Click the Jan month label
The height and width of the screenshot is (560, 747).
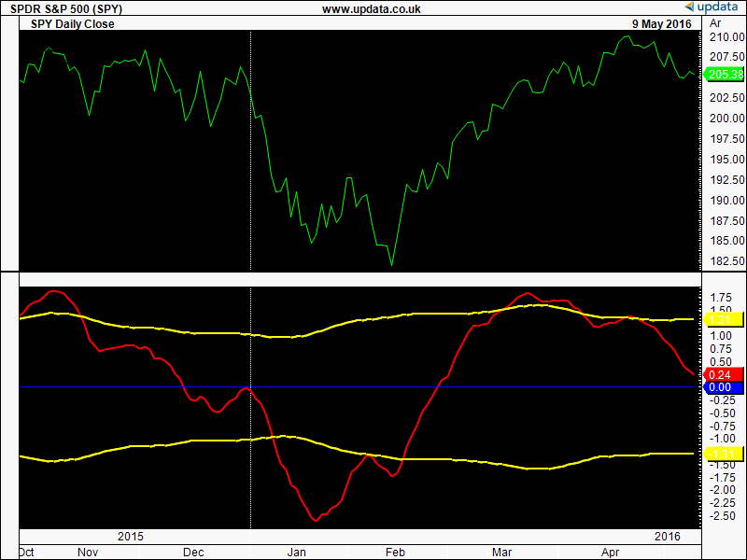point(296,553)
